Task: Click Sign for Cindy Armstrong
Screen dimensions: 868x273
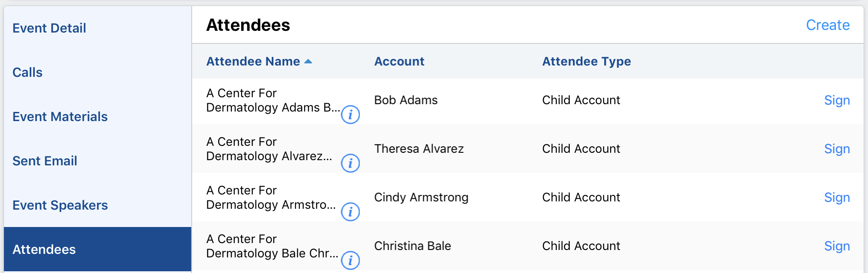Action: (x=837, y=197)
